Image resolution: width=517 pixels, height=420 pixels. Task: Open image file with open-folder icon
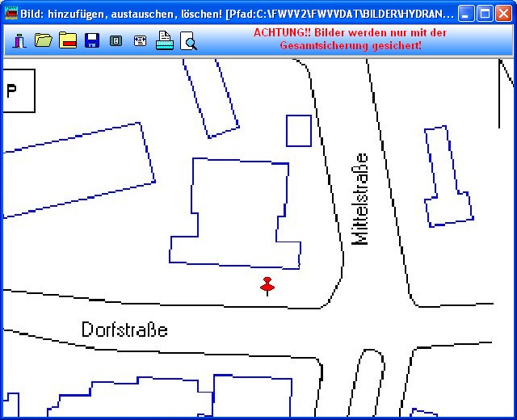coord(44,40)
